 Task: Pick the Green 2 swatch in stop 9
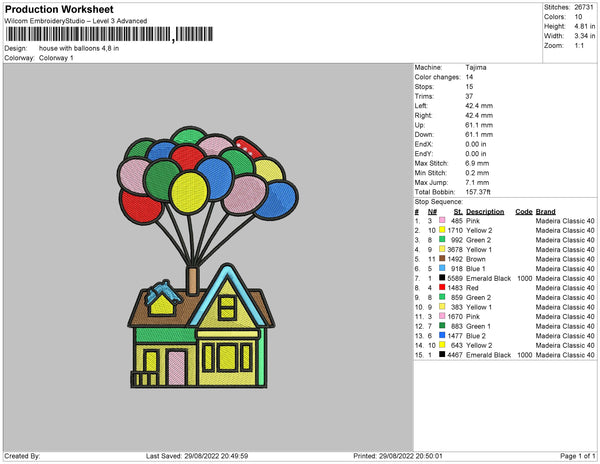tap(442, 297)
